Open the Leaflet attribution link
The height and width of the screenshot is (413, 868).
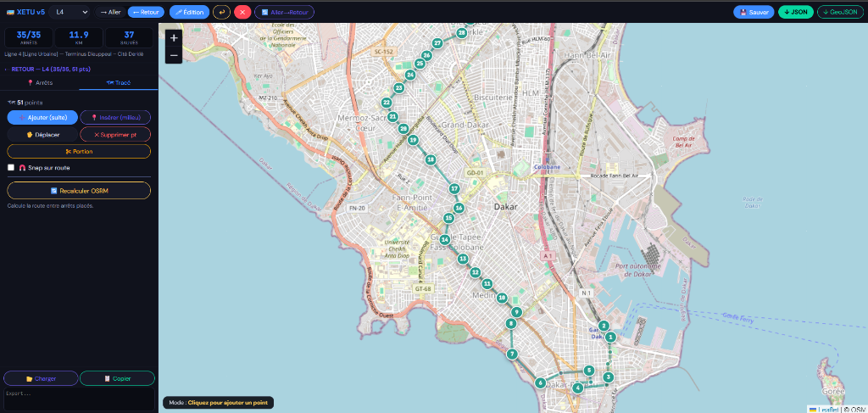[826, 409]
